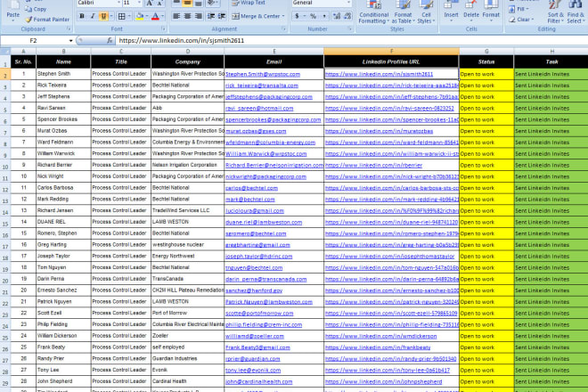The image size is (588, 392).
Task: Open Conditional Formatting menu
Action: click(373, 12)
